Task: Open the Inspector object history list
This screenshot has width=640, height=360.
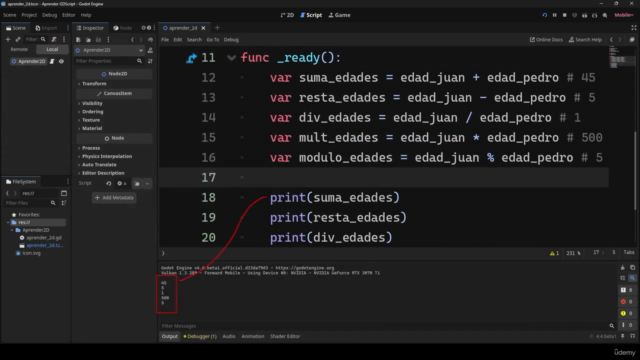Action: 151,40
